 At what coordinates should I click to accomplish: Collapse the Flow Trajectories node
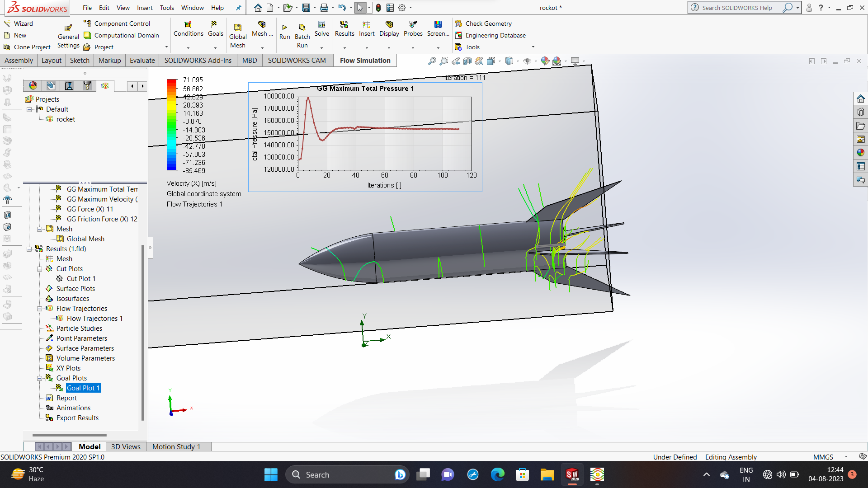pos(40,309)
